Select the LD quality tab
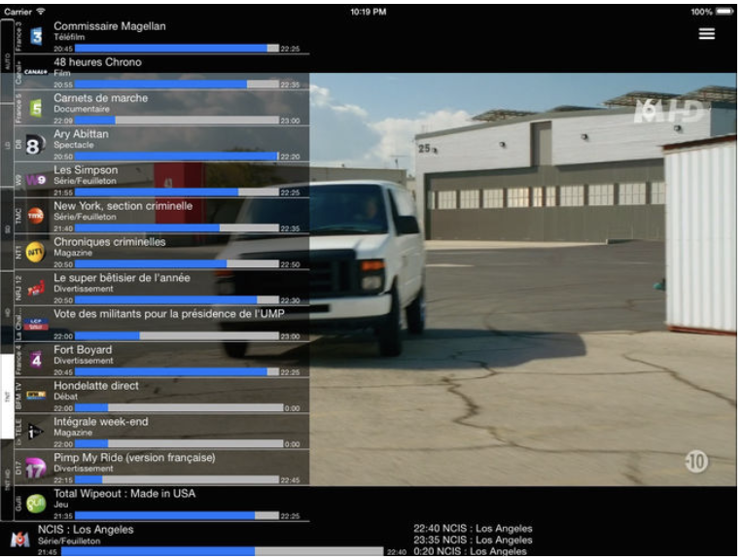The height and width of the screenshot is (560, 743). click(x=7, y=144)
